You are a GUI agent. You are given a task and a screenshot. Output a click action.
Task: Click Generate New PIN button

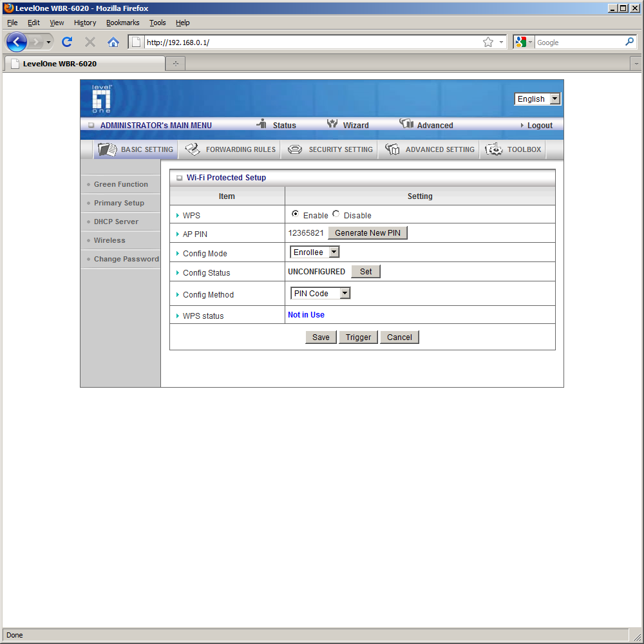point(368,233)
